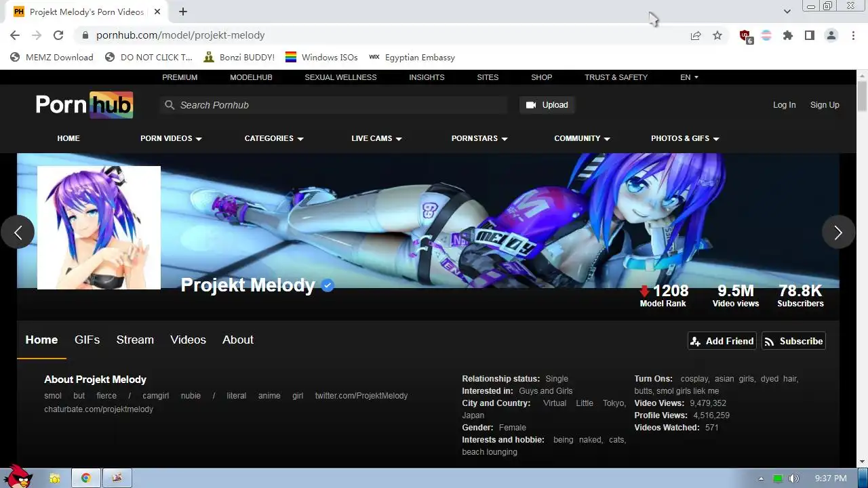
Task: Click the taskbar clock showing 9:37 PM
Action: click(831, 479)
